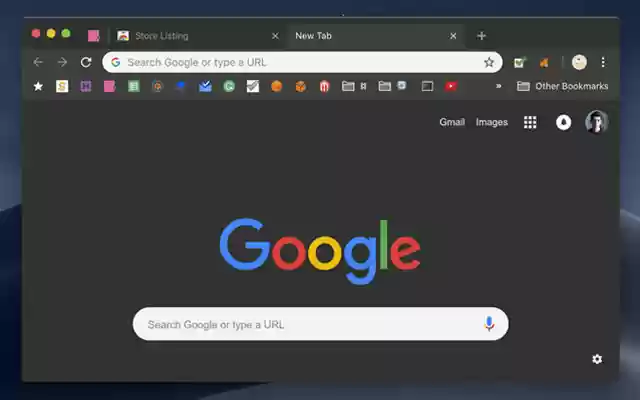Open the white star bookmarks shortcut
This screenshot has height=400, width=640.
click(38, 86)
